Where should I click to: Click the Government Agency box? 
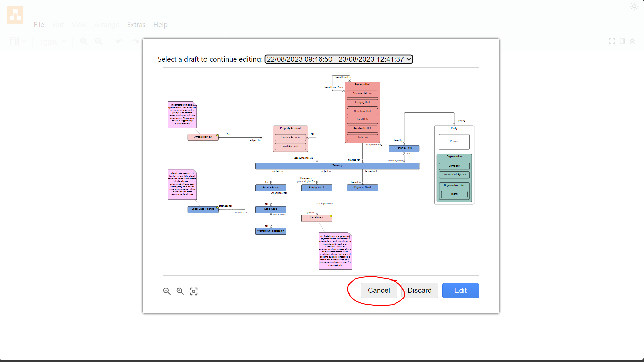click(454, 174)
